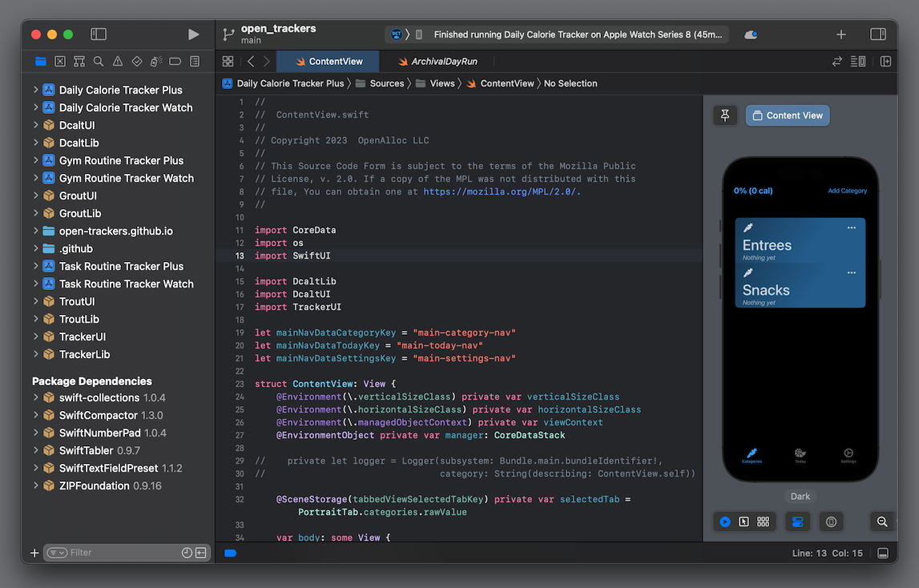Pin the preview with the pin icon
The height and width of the screenshot is (588, 919).
(x=725, y=115)
